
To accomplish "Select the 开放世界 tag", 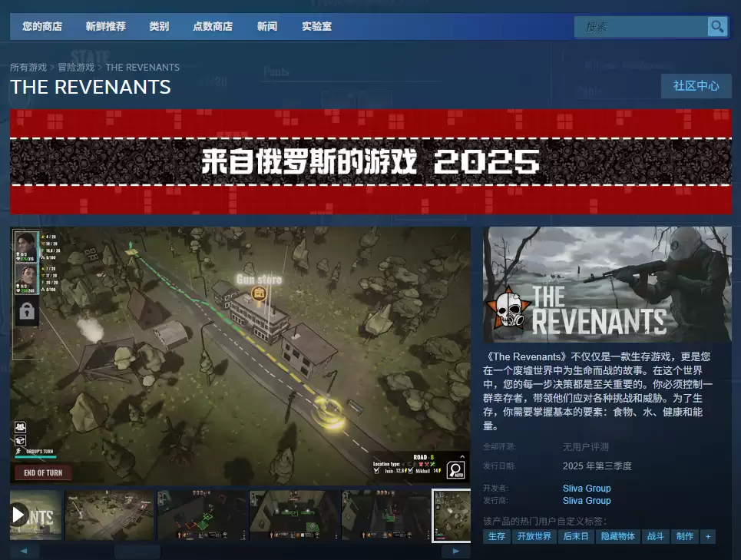I will coord(534,536).
